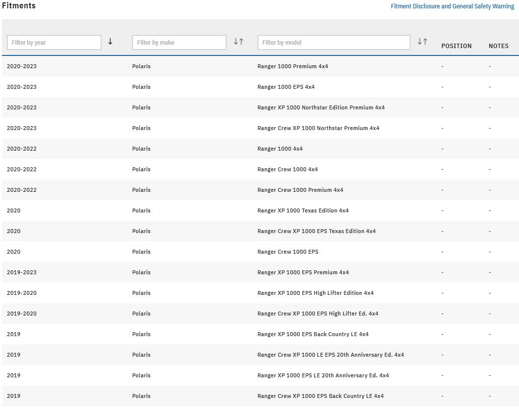
Task: Click the make column sort arrows
Action: point(238,42)
